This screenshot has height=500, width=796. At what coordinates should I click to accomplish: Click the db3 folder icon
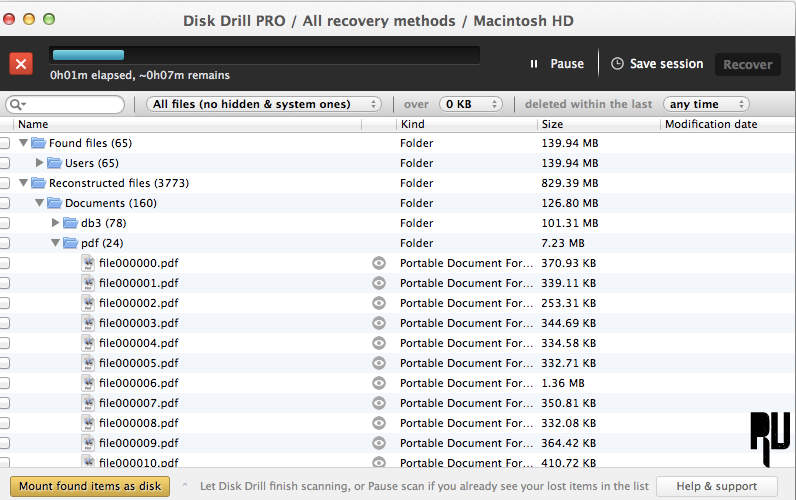click(71, 223)
